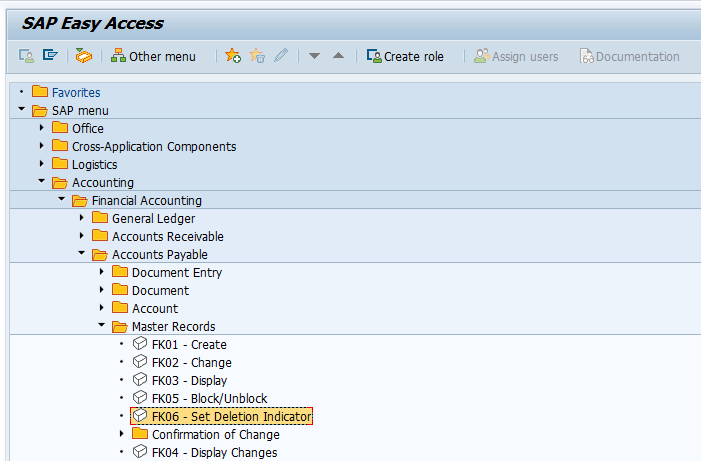Click the General Ledger folder icon
The width and height of the screenshot is (701, 461).
click(x=100, y=217)
